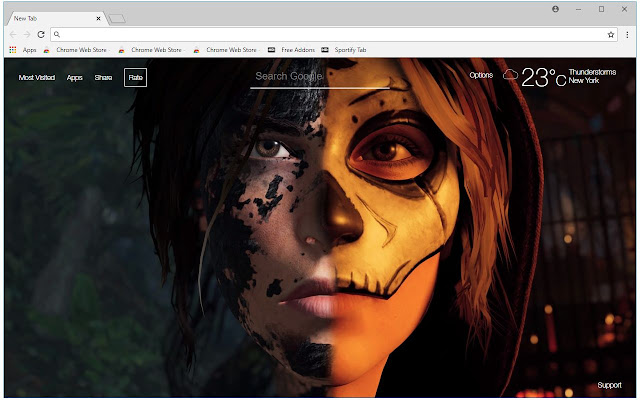Click the Free Addons bookmark icon
The image size is (640, 400).
pos(271,50)
